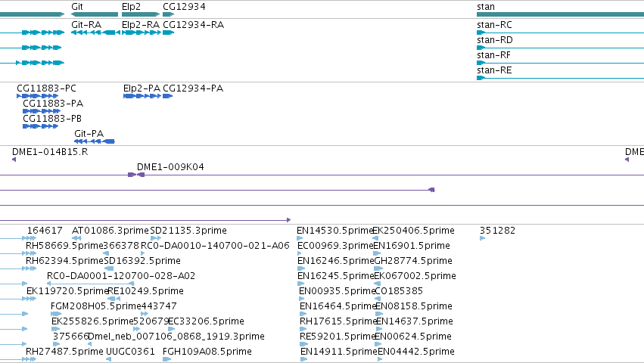The height and width of the screenshot is (363, 644).
Task: Click the EK255826.5prime EST label
Action: click(92, 321)
